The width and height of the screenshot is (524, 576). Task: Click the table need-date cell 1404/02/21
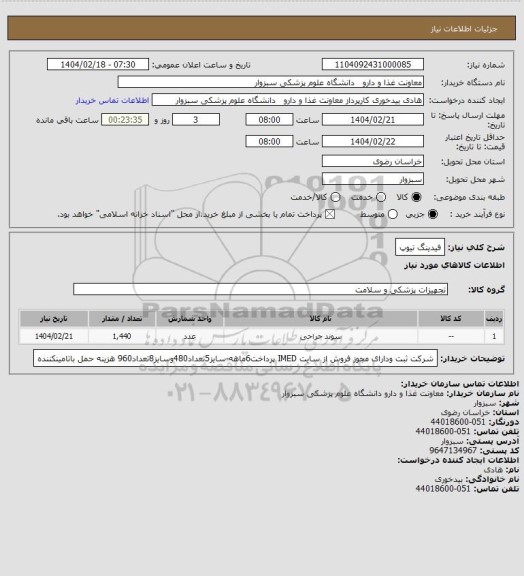[x=54, y=336]
